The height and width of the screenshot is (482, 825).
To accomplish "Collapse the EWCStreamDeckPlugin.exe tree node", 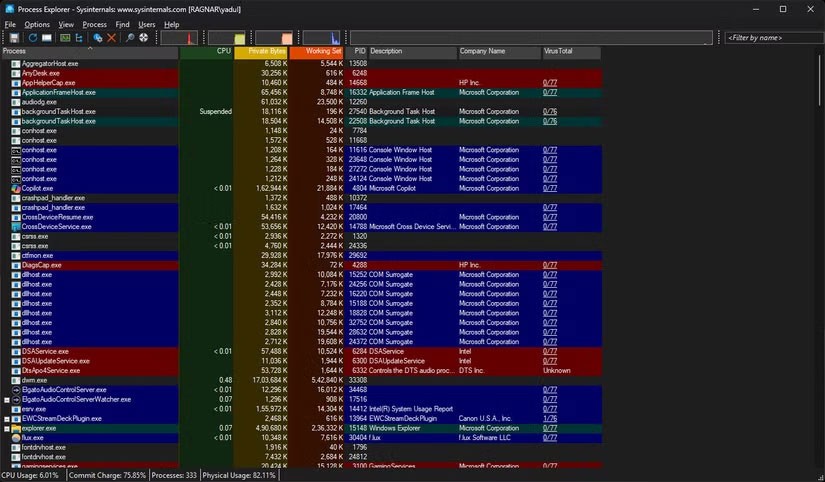I will 6,418.
